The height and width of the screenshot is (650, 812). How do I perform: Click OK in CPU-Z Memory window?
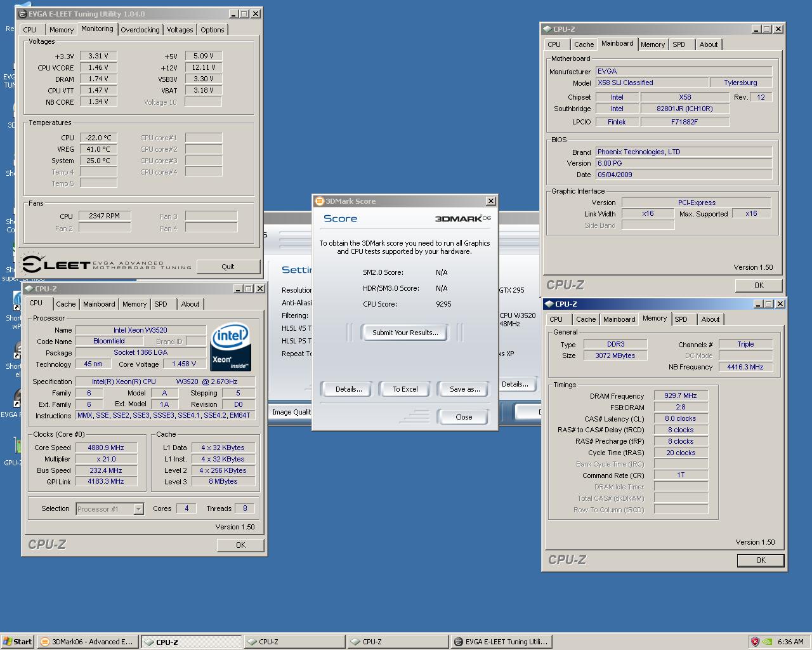(761, 560)
